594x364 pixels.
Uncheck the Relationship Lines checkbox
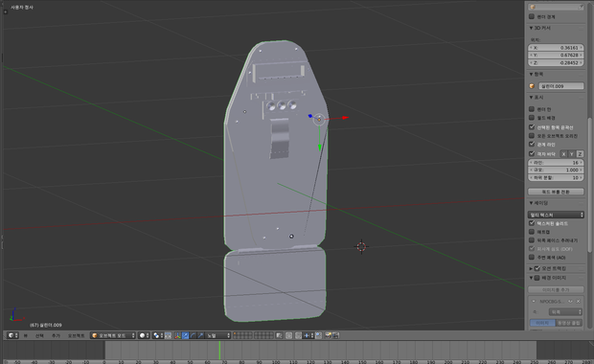click(532, 145)
